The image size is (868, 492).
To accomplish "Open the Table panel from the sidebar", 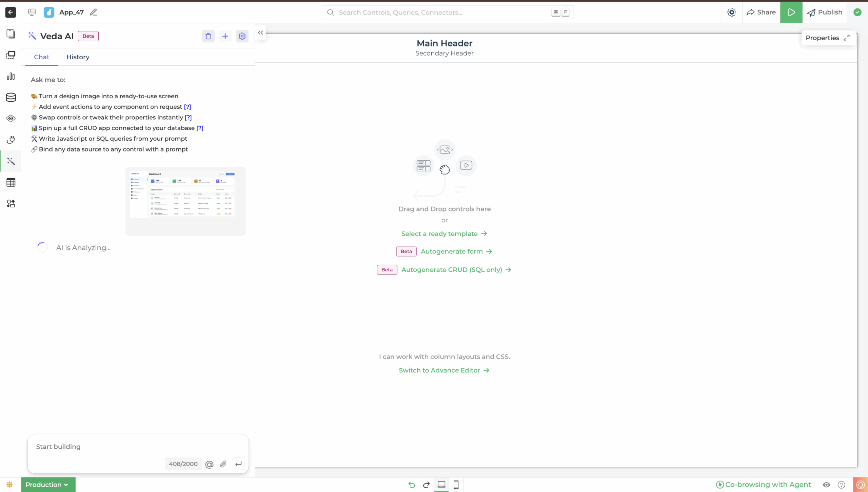I will click(11, 182).
